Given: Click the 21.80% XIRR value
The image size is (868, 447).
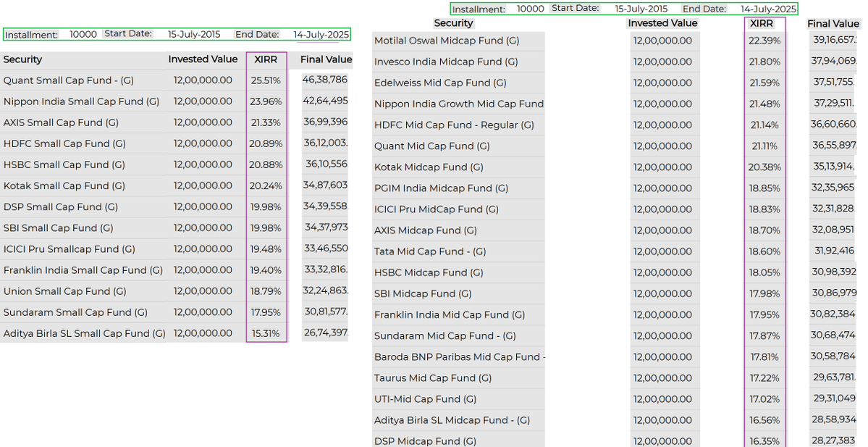Looking at the screenshot, I should [x=764, y=62].
